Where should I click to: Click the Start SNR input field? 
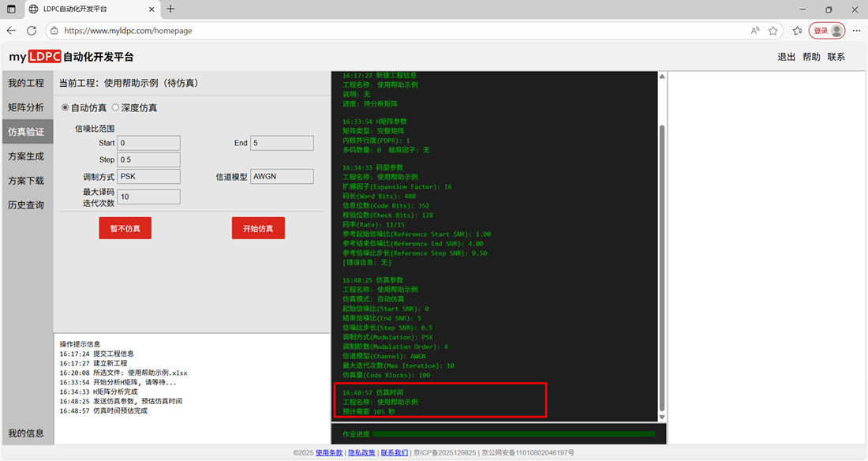(148, 143)
